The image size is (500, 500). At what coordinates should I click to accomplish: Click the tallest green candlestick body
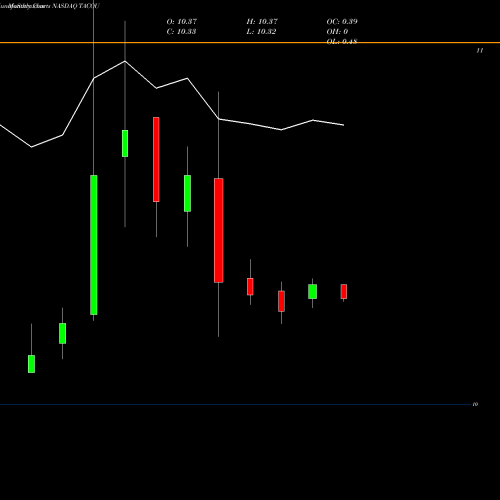coord(94,245)
